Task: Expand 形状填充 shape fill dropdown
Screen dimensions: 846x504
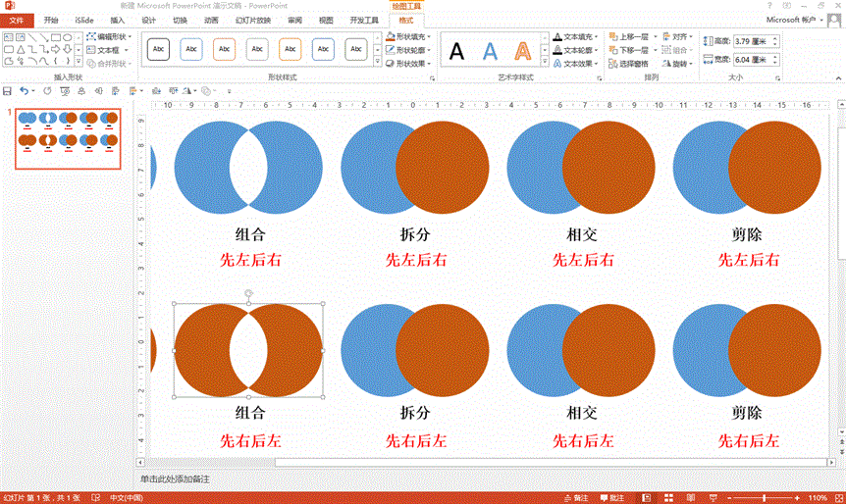Action: coord(408,36)
